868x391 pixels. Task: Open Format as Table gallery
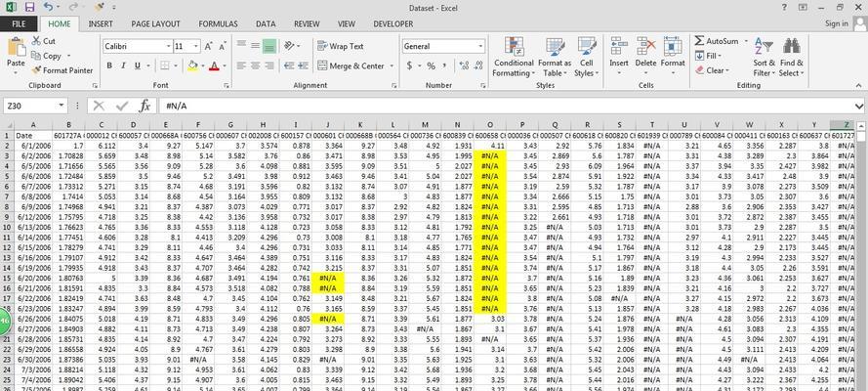click(555, 58)
